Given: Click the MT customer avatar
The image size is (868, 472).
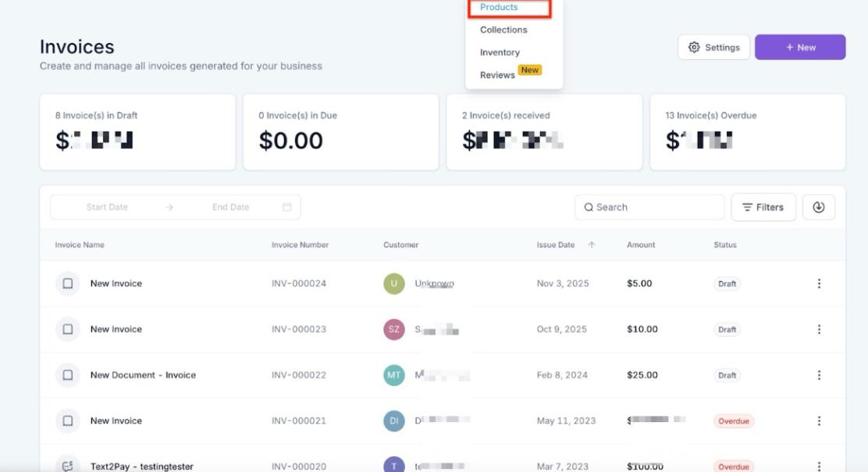Looking at the screenshot, I should [x=394, y=375].
